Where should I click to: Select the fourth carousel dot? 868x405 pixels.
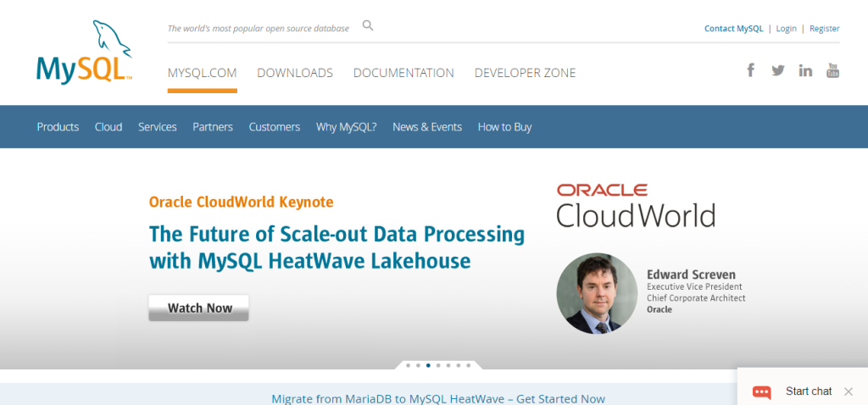pyautogui.click(x=438, y=365)
